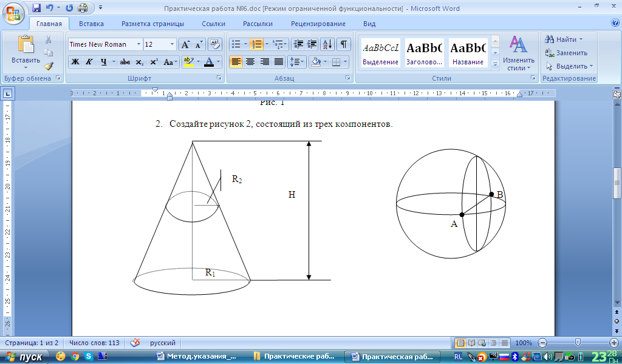Click Изменить стили button
The width and height of the screenshot is (622, 364).
pyautogui.click(x=519, y=53)
